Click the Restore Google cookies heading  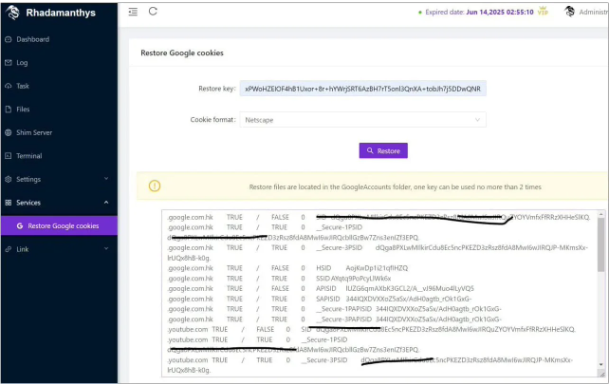click(182, 53)
